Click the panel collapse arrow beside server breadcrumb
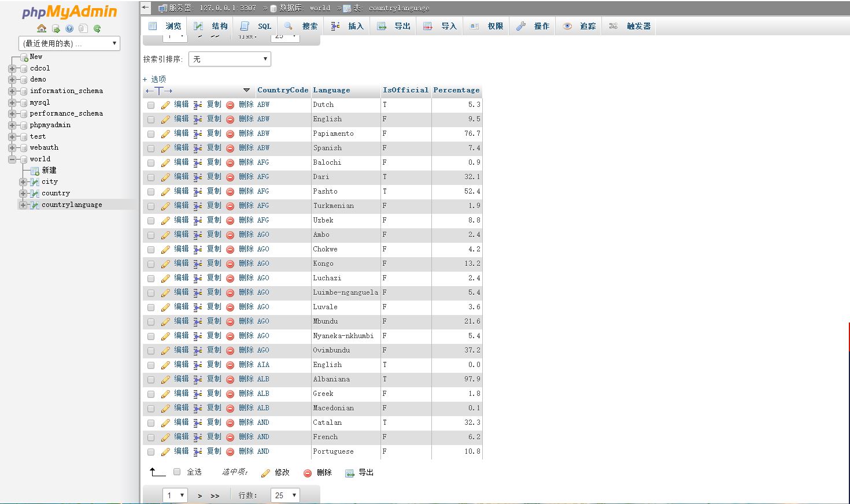The image size is (850, 504). coord(146,8)
